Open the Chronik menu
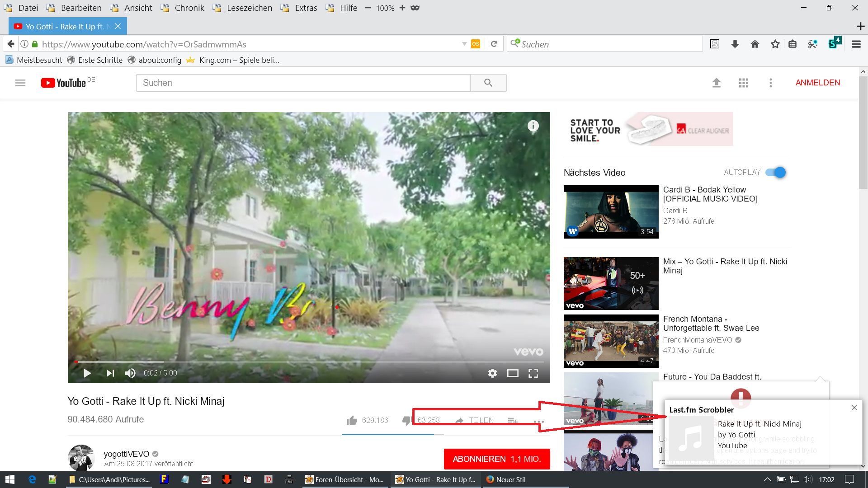Image resolution: width=868 pixels, height=488 pixels. [189, 8]
